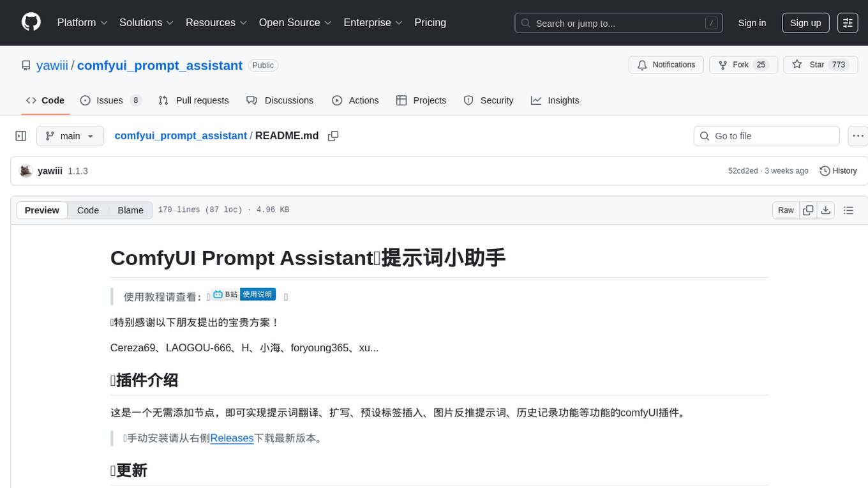Open the Bilibili usage guide badge

click(243, 294)
